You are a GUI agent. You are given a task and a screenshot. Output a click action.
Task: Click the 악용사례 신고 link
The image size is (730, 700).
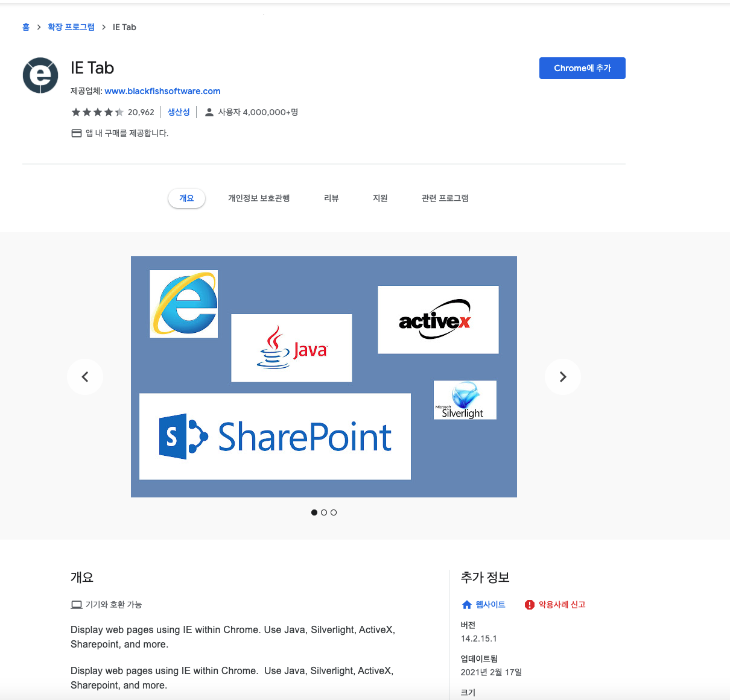(x=562, y=605)
